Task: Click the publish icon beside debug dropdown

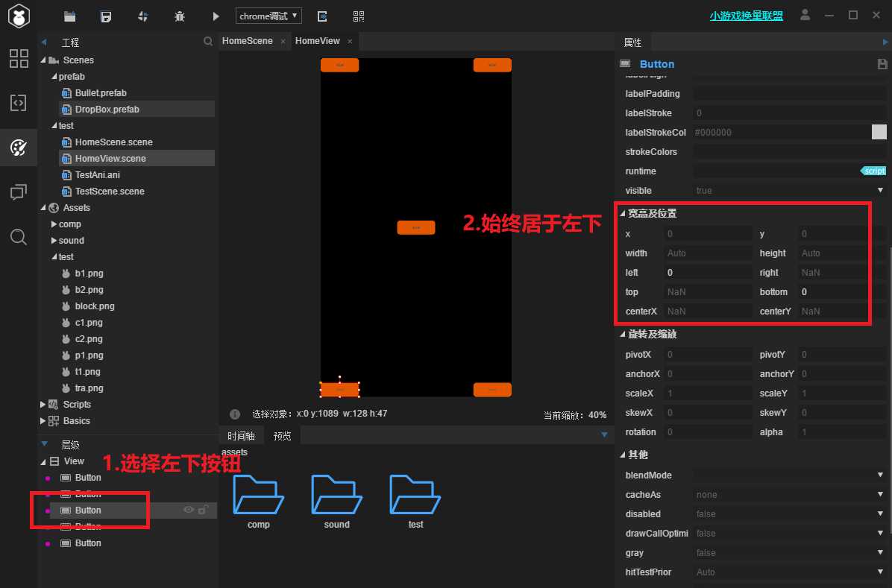Action: pos(322,16)
